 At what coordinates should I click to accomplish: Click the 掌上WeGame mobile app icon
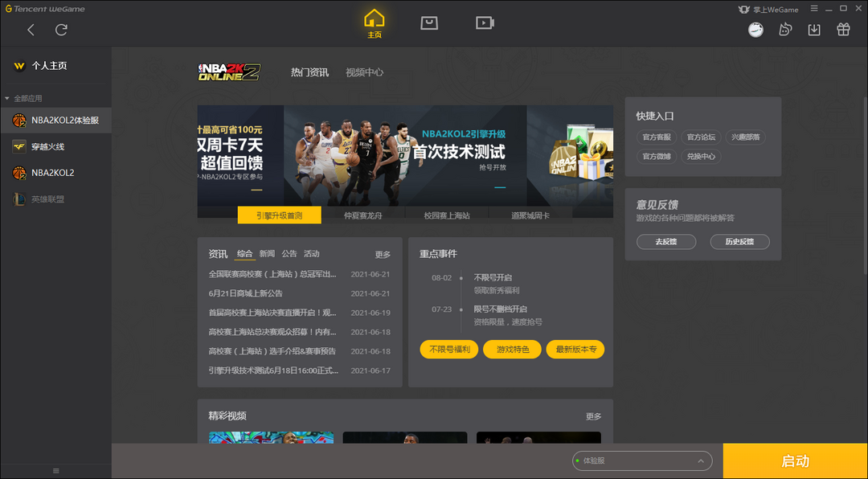(x=743, y=10)
